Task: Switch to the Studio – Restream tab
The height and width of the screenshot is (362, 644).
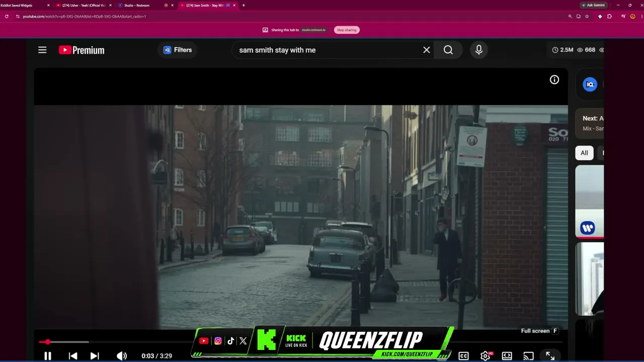Action: click(x=141, y=5)
